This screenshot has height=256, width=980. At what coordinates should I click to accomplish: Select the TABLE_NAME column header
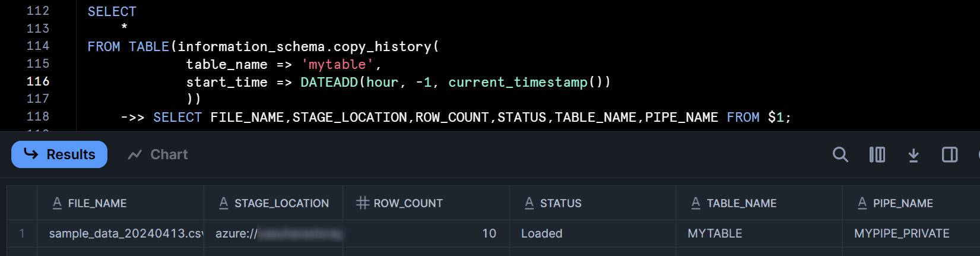click(759, 203)
